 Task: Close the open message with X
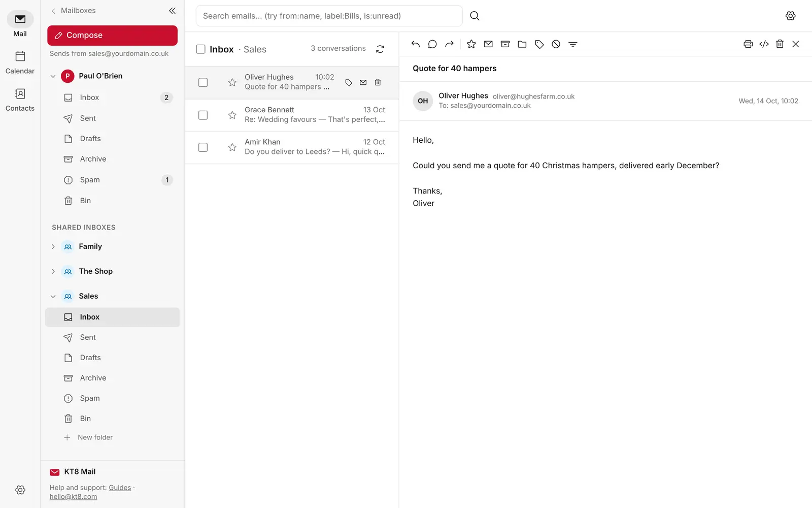point(796,44)
